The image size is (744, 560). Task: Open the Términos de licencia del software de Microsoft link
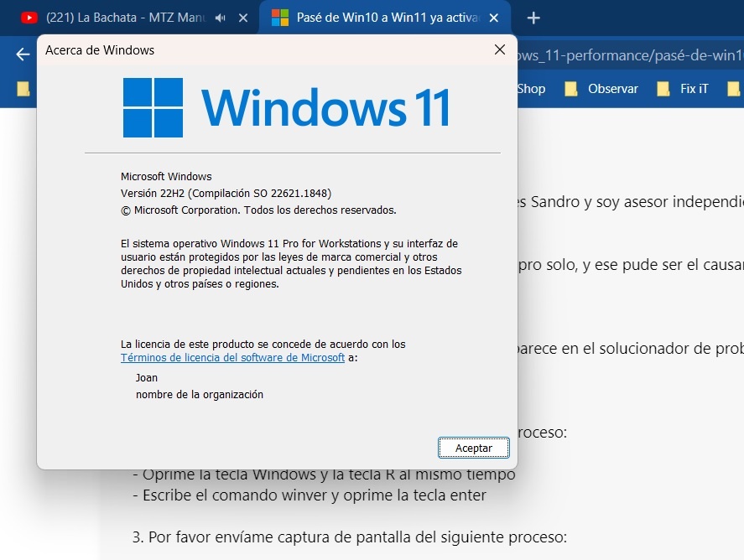pos(232,357)
